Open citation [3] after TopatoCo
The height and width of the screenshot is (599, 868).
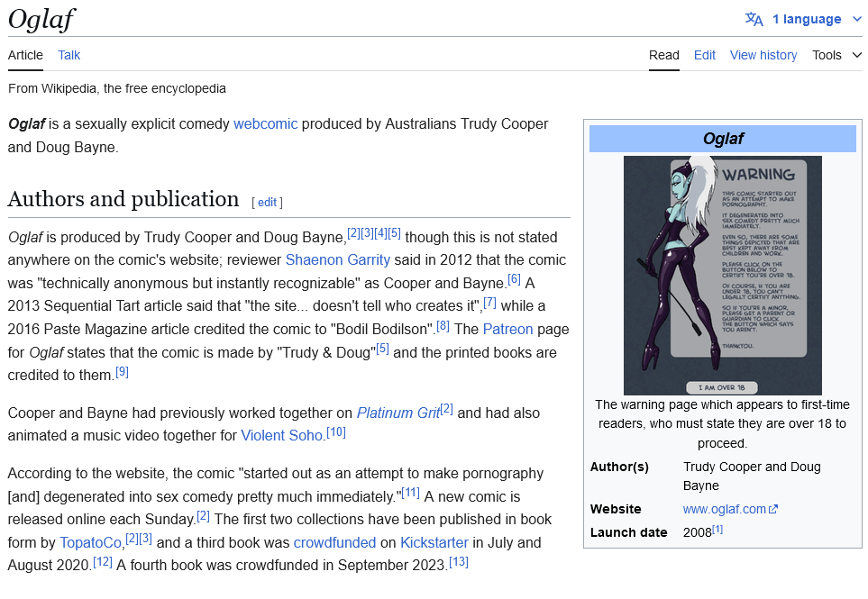[x=146, y=540]
